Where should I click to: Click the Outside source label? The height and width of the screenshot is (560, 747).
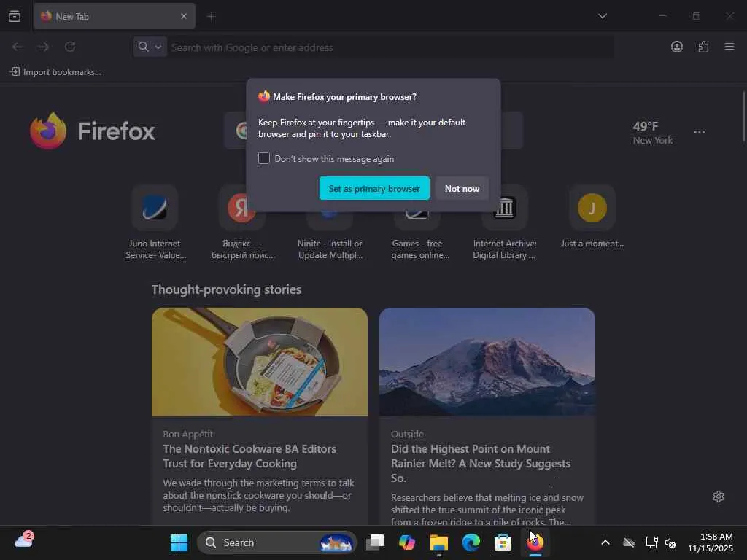407,434
